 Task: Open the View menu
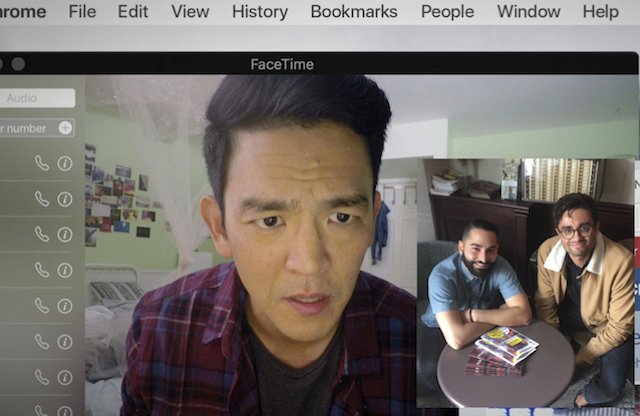pos(190,11)
